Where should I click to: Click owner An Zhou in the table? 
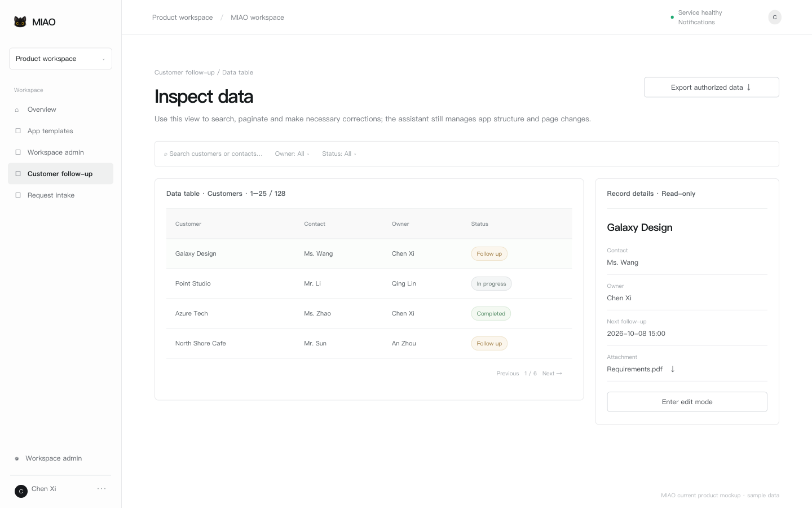[x=404, y=344]
